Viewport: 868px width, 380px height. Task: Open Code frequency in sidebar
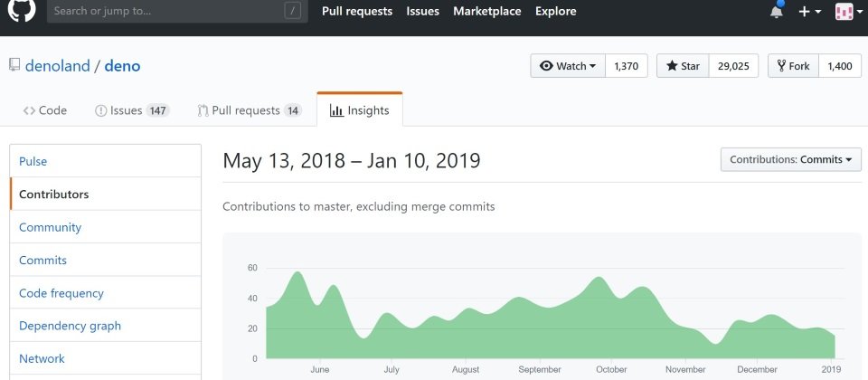[x=105, y=293]
